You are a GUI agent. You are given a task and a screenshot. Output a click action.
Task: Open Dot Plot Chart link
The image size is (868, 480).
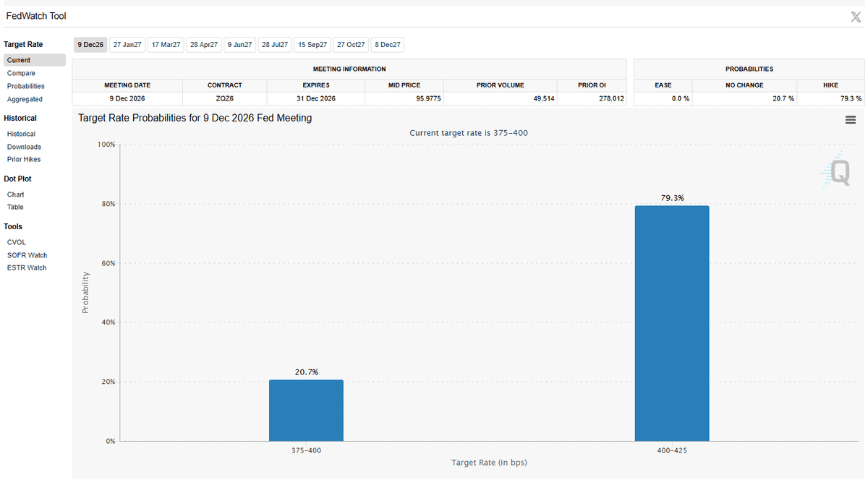coord(15,194)
